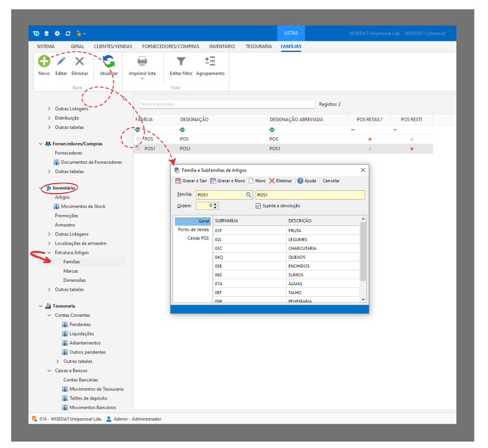Click the Família lookup magnifier icon
This screenshot has height=448, width=488.
pyautogui.click(x=248, y=195)
